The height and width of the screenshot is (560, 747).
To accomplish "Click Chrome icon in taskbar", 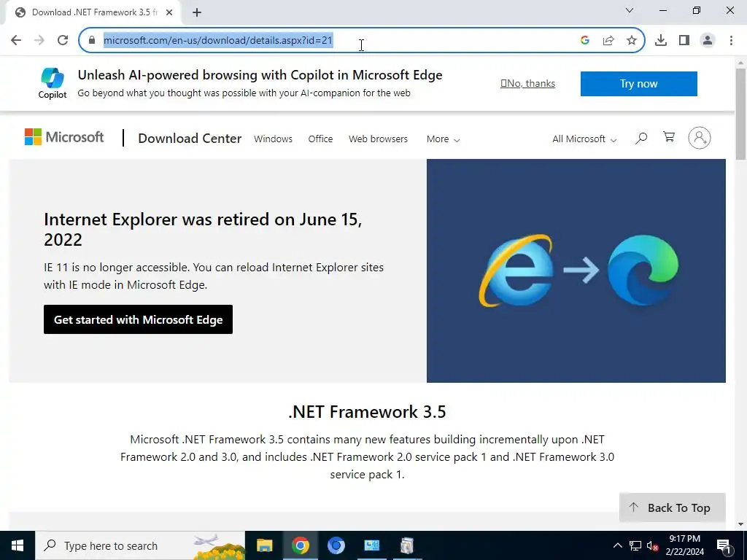I will [x=300, y=545].
